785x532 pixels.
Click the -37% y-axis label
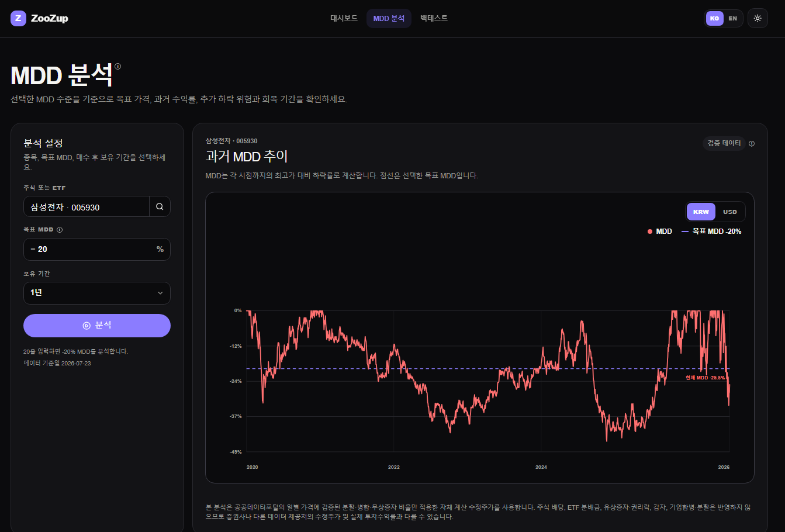pyautogui.click(x=236, y=416)
